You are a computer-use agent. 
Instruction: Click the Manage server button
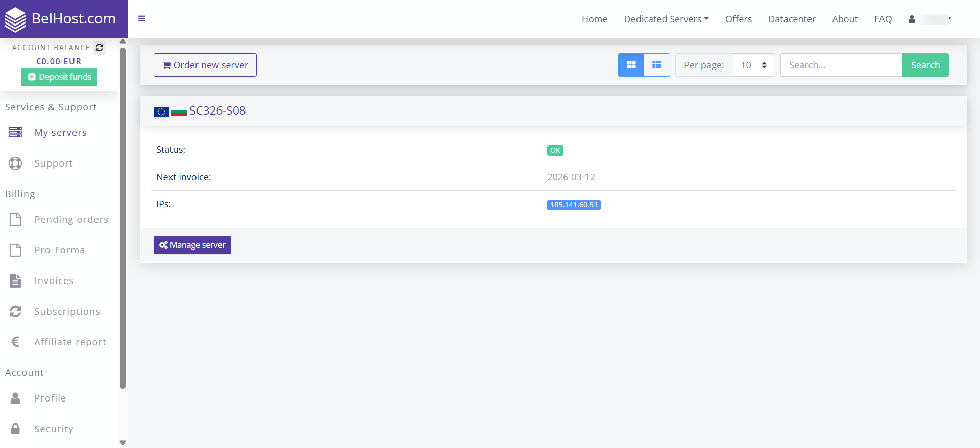pyautogui.click(x=192, y=245)
